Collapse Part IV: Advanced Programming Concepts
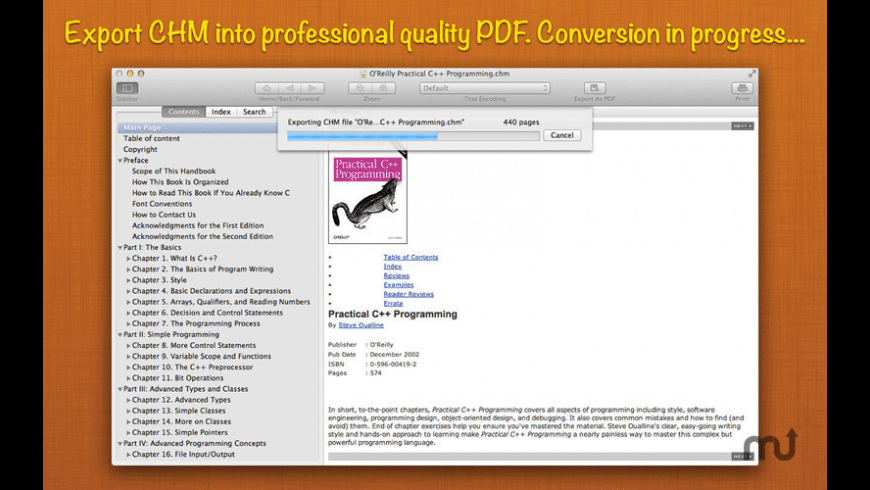The height and width of the screenshot is (490, 870). (x=120, y=443)
